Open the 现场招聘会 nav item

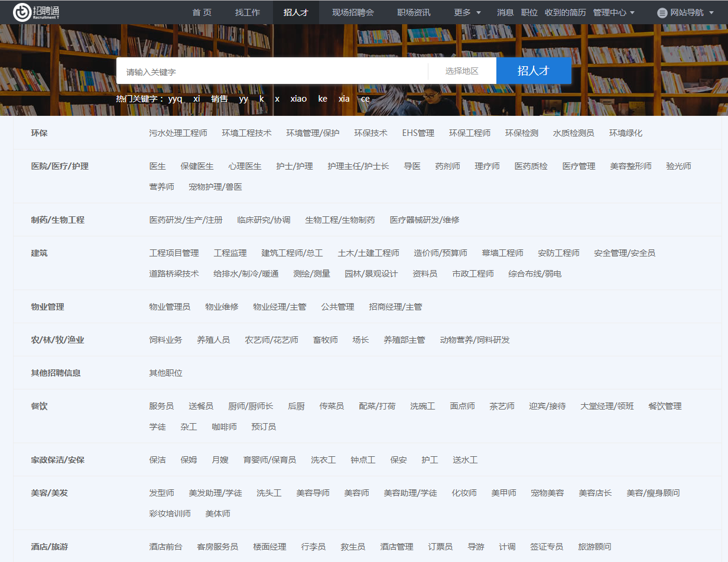click(353, 12)
